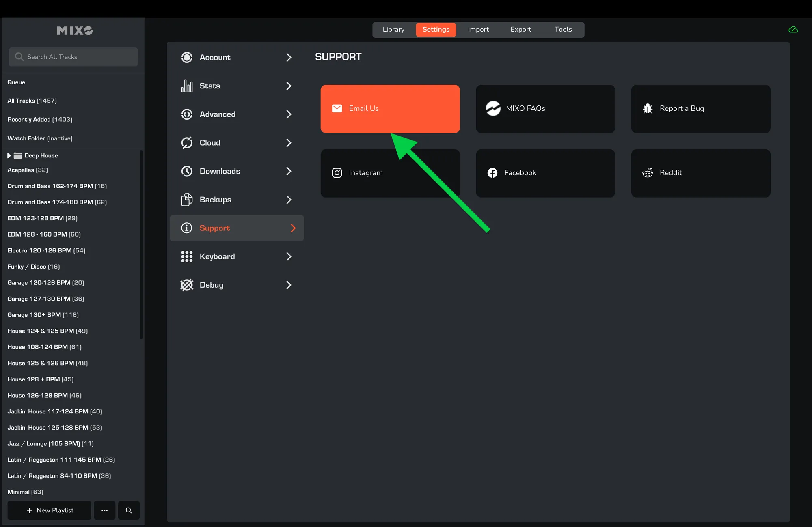812x527 pixels.
Task: Click the cloud sync status icon
Action: click(793, 30)
